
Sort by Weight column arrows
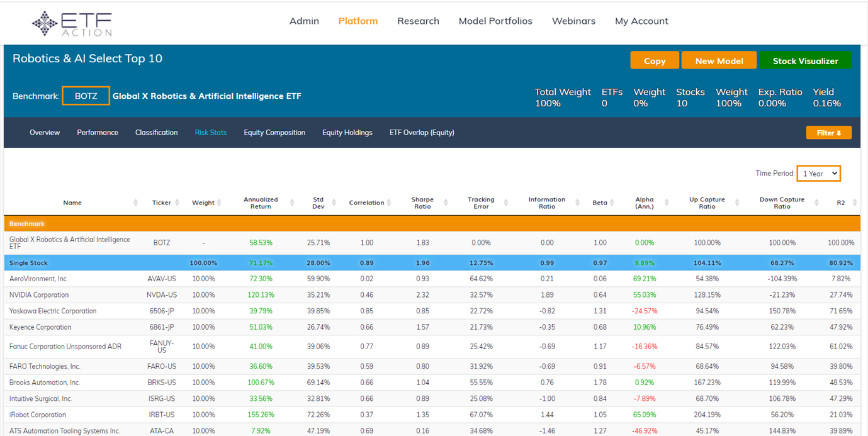coord(220,203)
